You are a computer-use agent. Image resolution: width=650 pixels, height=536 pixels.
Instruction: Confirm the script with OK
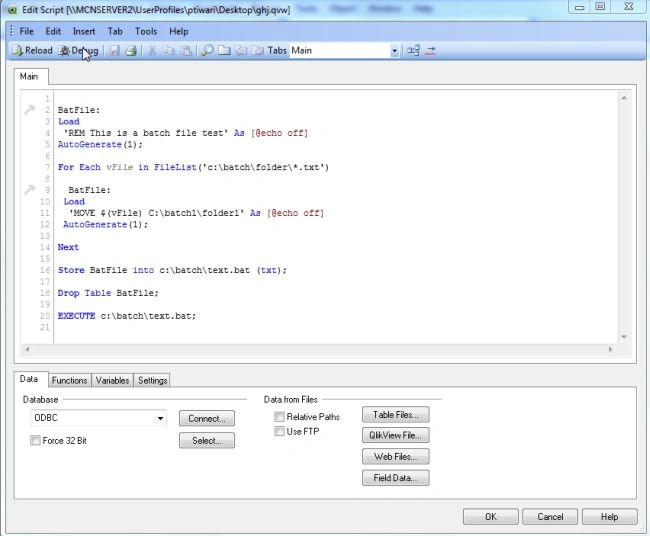pos(491,517)
